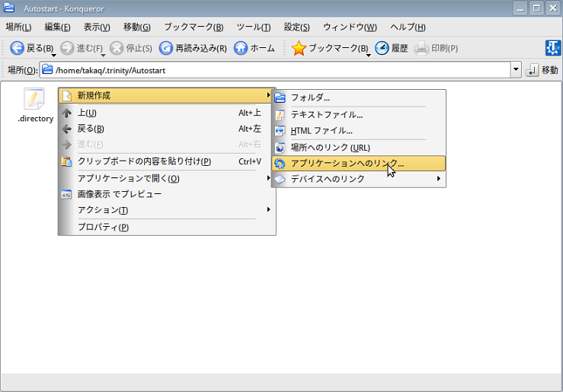Screen dimensions: 563x392
Task: Choose 場所へのリンク (URL) entry
Action: (359, 148)
